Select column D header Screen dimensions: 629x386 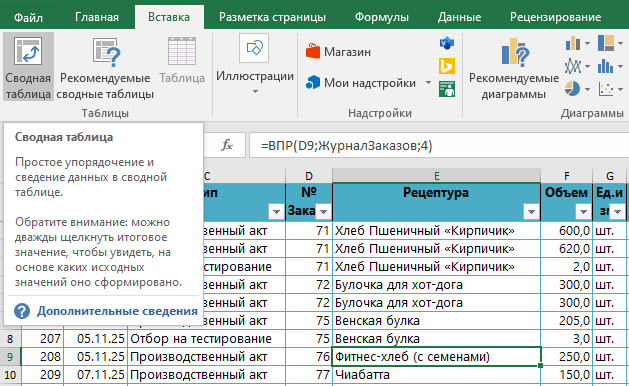pos(308,176)
